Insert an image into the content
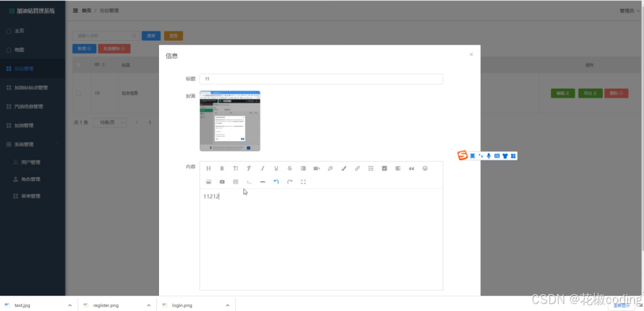Image resolution: width=644 pixels, height=311 pixels. click(208, 182)
